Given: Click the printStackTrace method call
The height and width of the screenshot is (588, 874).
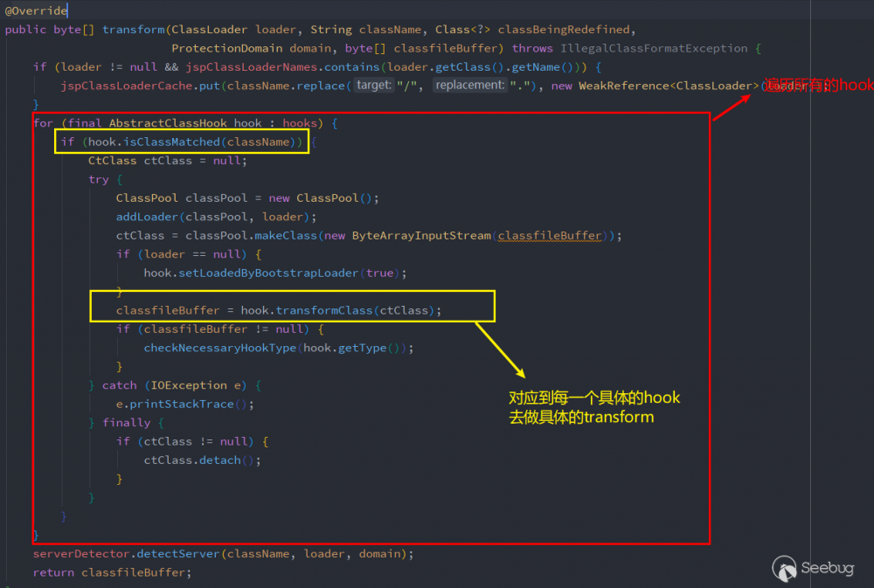Looking at the screenshot, I should (182, 404).
